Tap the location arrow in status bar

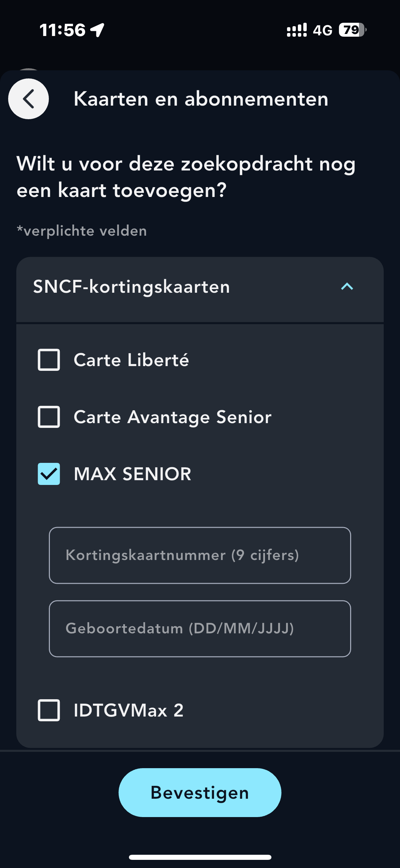(97, 30)
